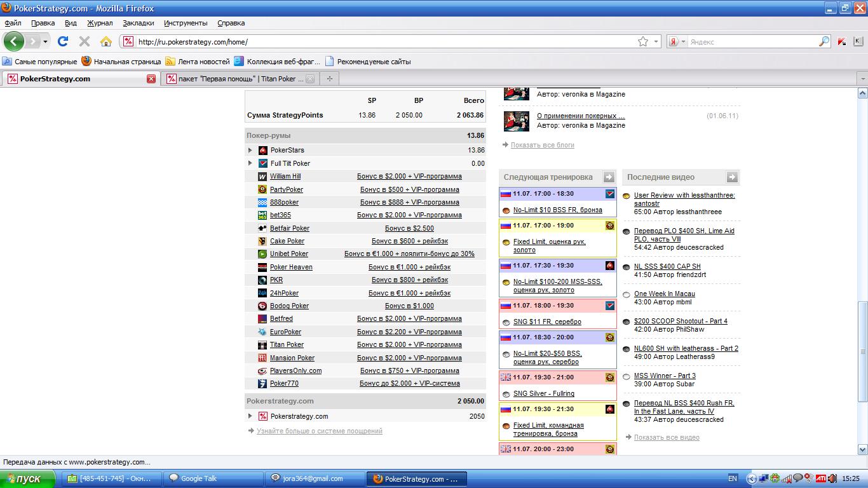The height and width of the screenshot is (488, 868).
Task: Click the search magnifier icon in search box
Action: 824,41
